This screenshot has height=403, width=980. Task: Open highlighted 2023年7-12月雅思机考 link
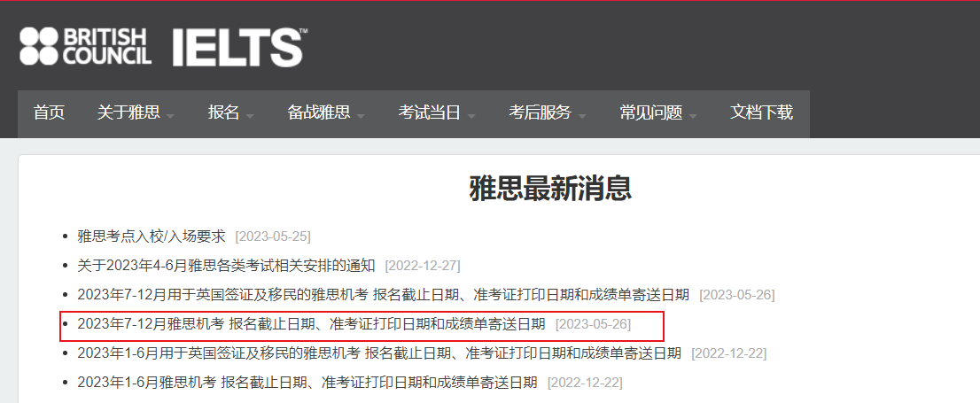[311, 324]
